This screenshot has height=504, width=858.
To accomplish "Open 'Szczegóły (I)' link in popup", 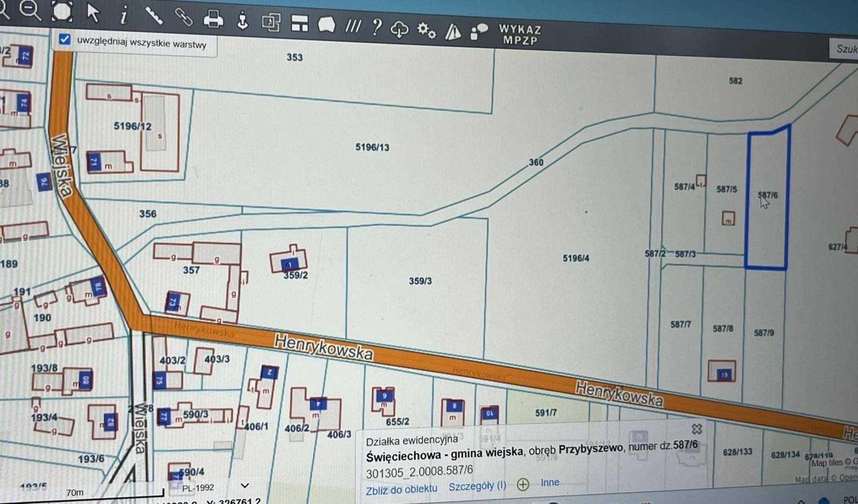I will pos(477,486).
